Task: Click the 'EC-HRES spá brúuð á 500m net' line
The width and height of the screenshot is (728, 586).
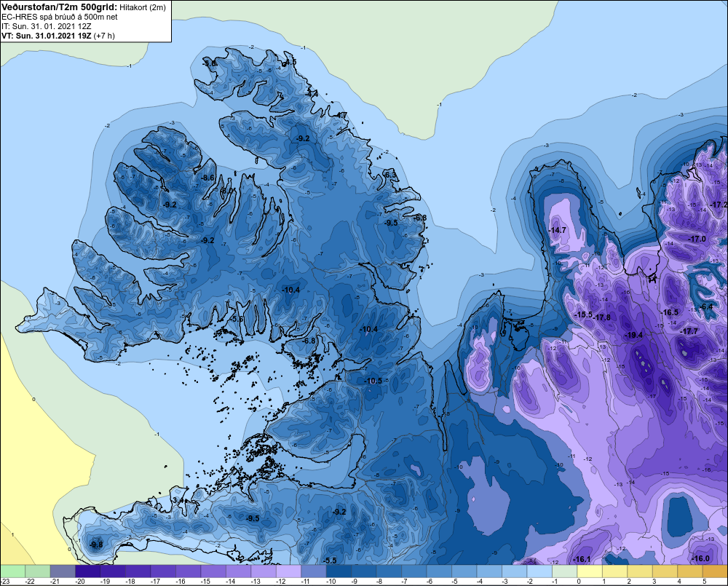Action: (60, 17)
